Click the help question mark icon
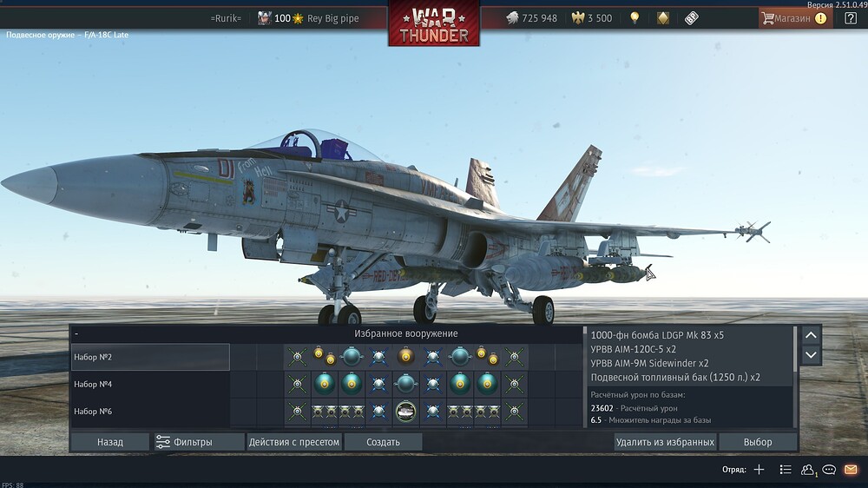Screen dimensions: 868x488 [851, 18]
